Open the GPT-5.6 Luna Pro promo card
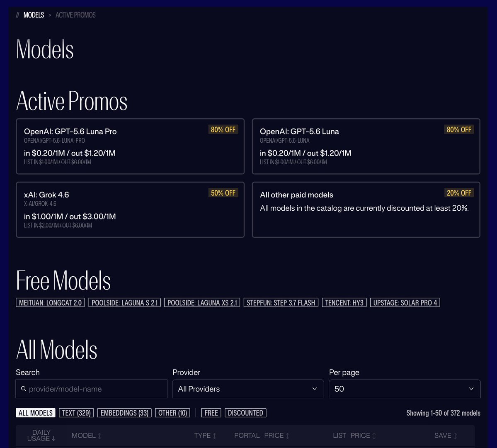The width and height of the screenshot is (497, 448). (x=130, y=146)
